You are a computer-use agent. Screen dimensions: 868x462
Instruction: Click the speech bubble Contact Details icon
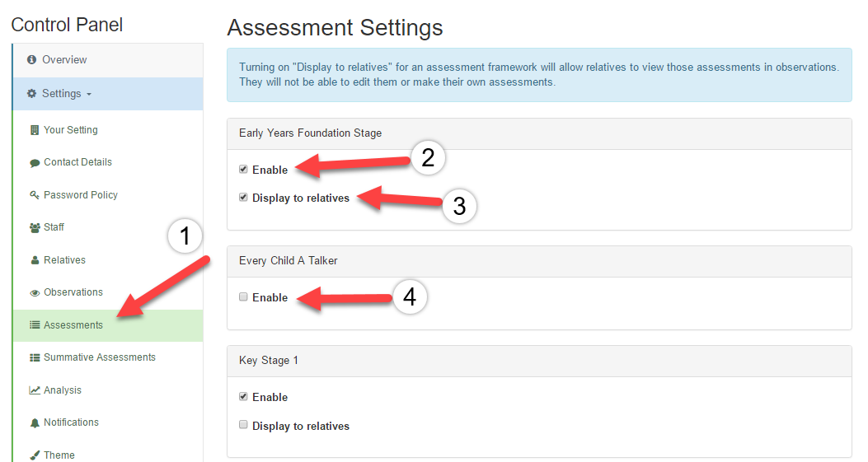click(x=35, y=163)
